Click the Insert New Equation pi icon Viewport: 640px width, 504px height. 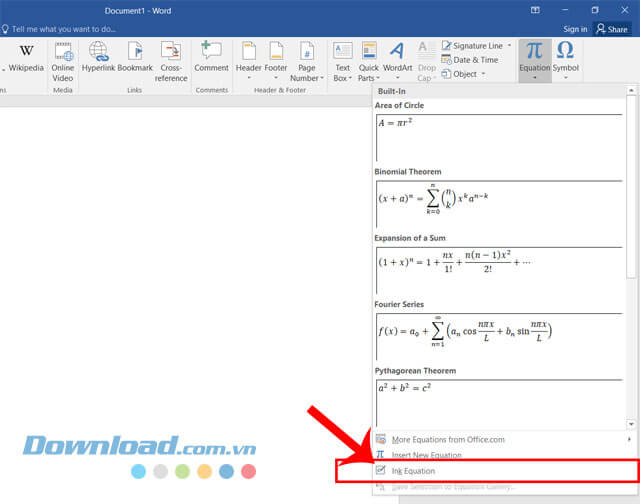pos(380,455)
